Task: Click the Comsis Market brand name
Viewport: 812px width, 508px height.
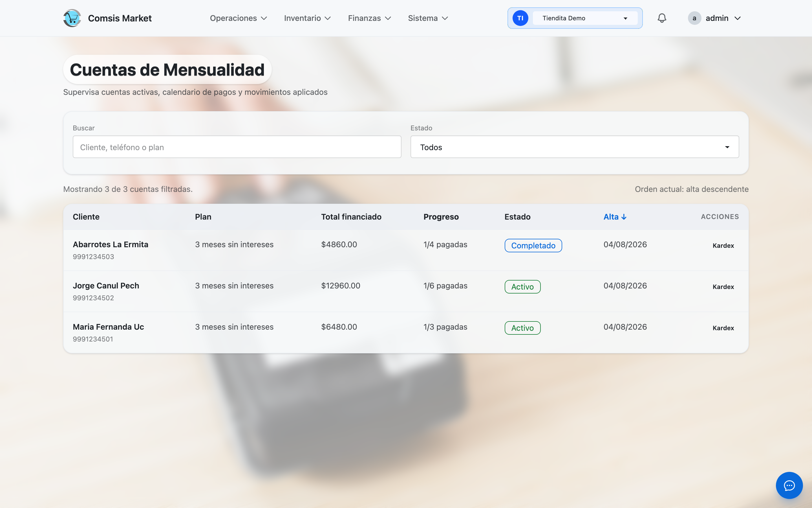Action: click(120, 18)
